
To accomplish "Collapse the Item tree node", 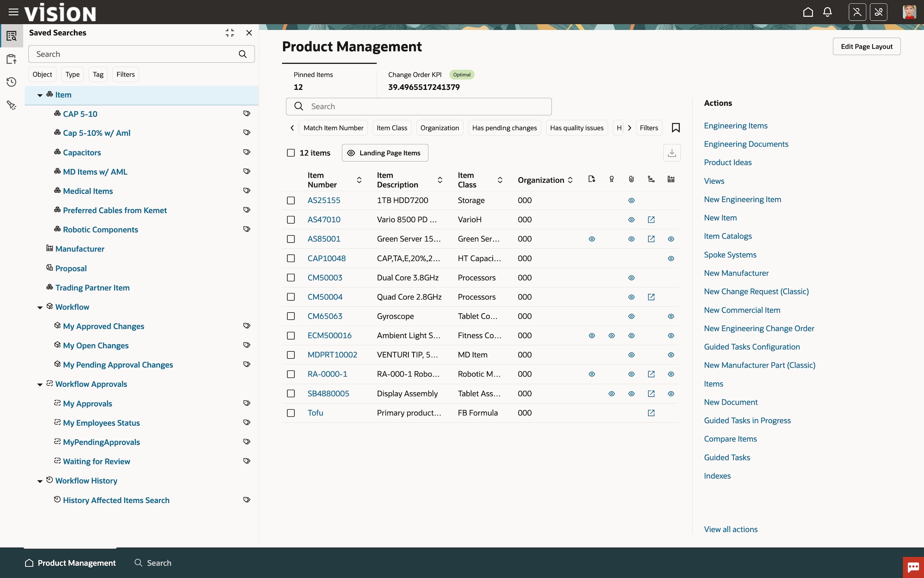I will (x=40, y=95).
